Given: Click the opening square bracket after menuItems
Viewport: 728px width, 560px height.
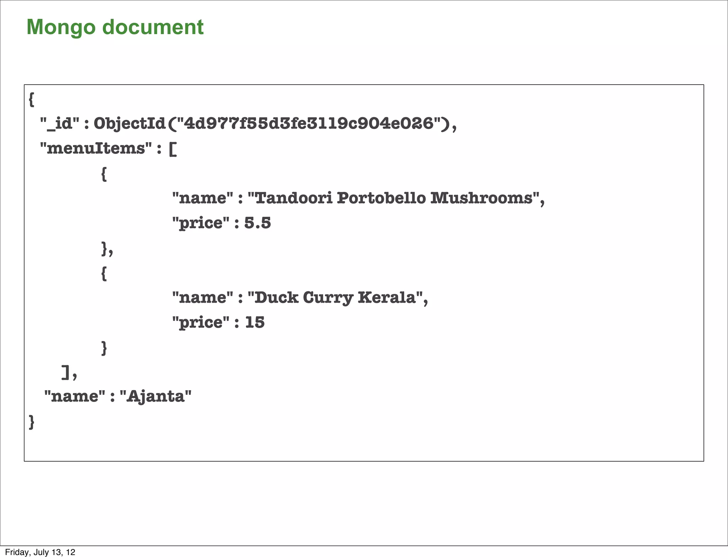Looking at the screenshot, I should [173, 149].
